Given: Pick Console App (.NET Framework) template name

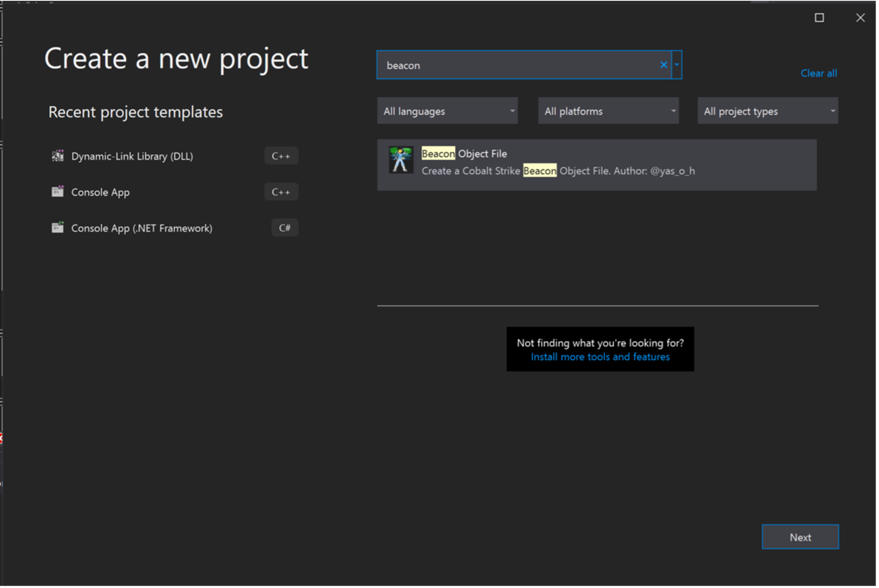Looking at the screenshot, I should (x=141, y=229).
